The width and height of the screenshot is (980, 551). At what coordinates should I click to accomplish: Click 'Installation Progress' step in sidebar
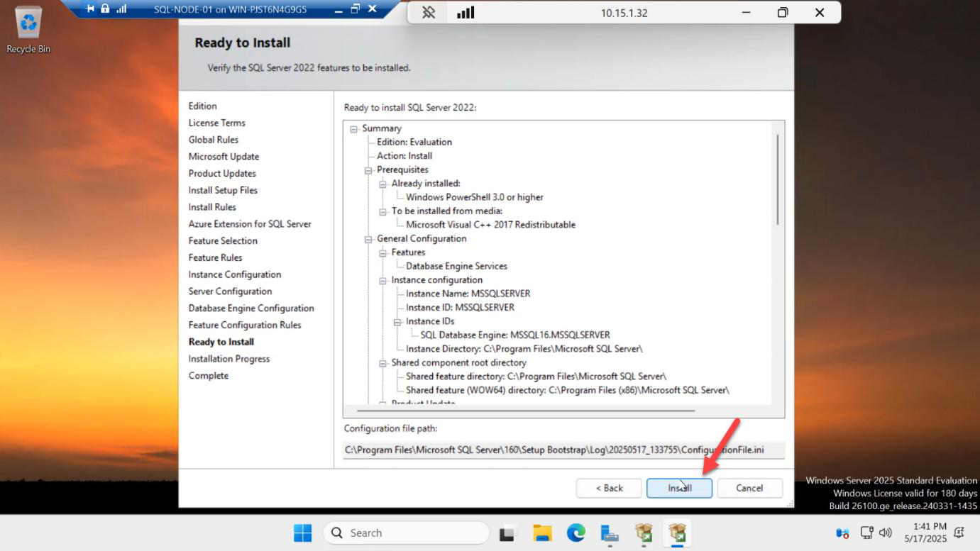point(229,359)
